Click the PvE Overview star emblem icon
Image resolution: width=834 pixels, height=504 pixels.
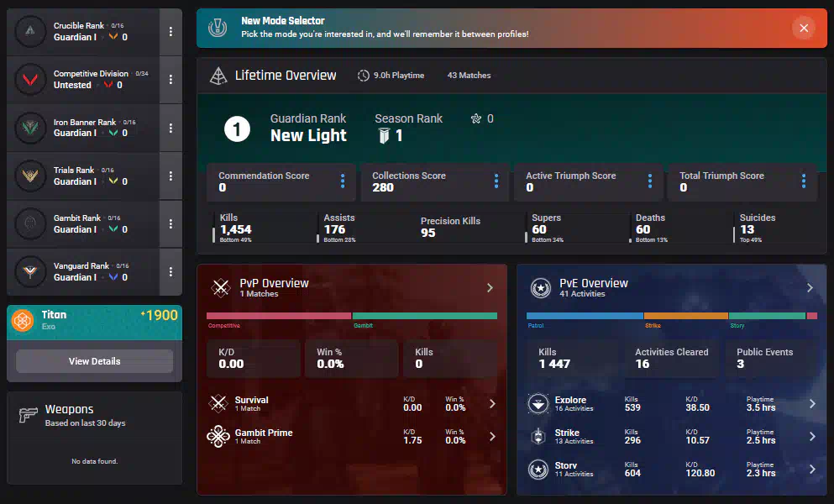point(540,288)
